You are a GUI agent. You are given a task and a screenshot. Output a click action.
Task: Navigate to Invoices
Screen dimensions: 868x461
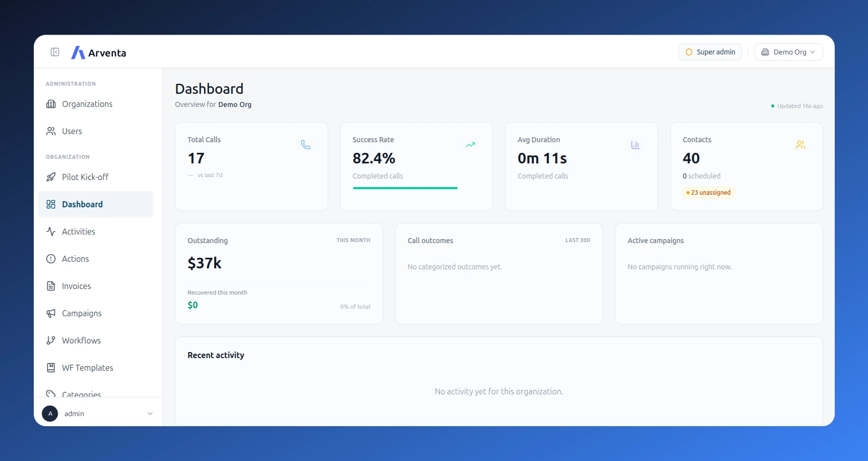pyautogui.click(x=96, y=286)
